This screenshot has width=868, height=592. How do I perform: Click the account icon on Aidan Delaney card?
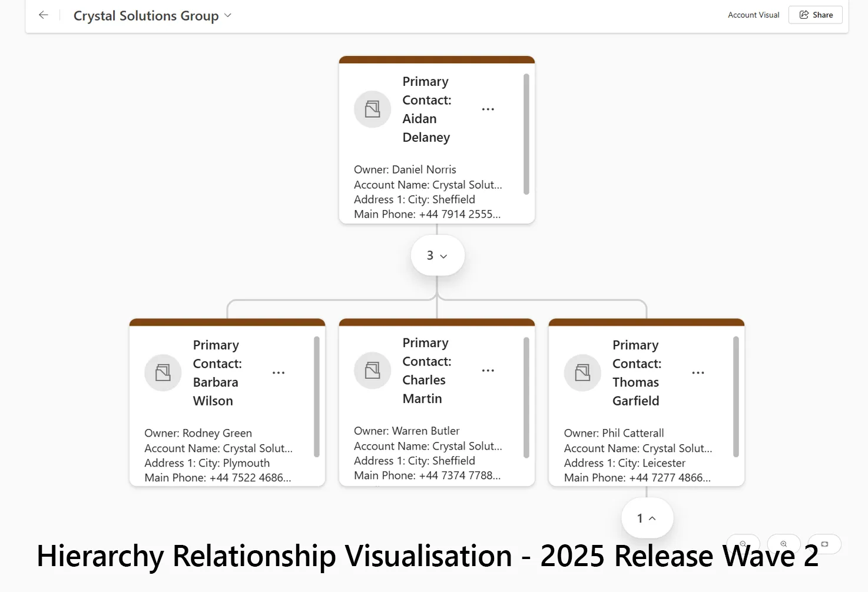pos(372,109)
